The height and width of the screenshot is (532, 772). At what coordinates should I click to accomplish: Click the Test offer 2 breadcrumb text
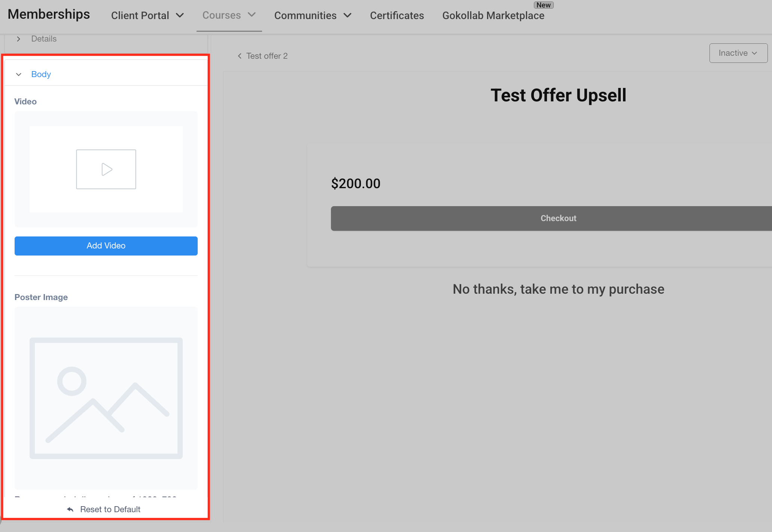267,56
